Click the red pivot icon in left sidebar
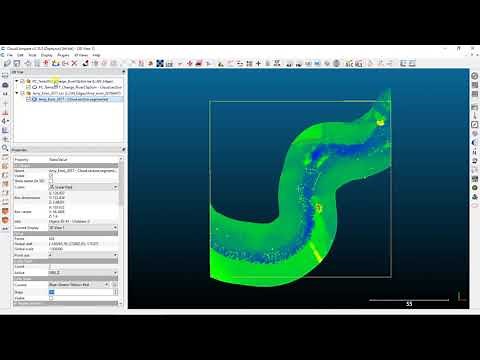Screen dimensions: 480x360 tap(5, 112)
